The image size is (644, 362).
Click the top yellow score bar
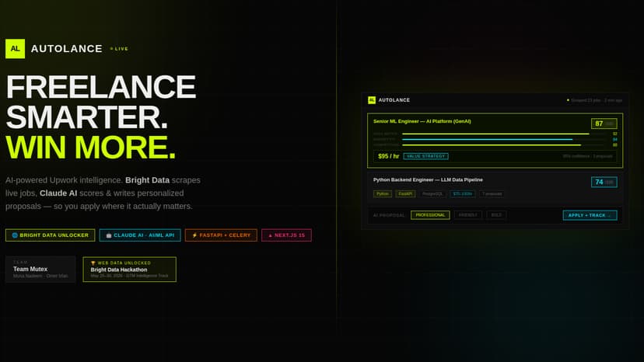coord(495,134)
